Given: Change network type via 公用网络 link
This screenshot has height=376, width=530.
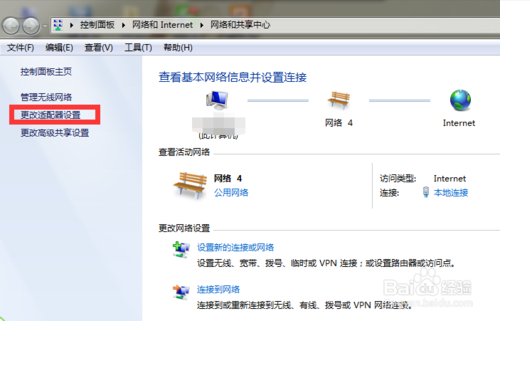Looking at the screenshot, I should coord(231,193).
